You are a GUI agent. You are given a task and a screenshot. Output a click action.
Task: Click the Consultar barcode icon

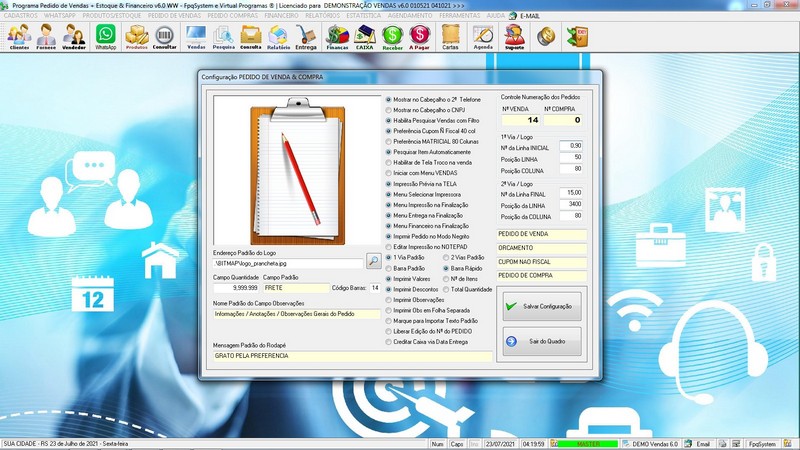click(x=164, y=37)
